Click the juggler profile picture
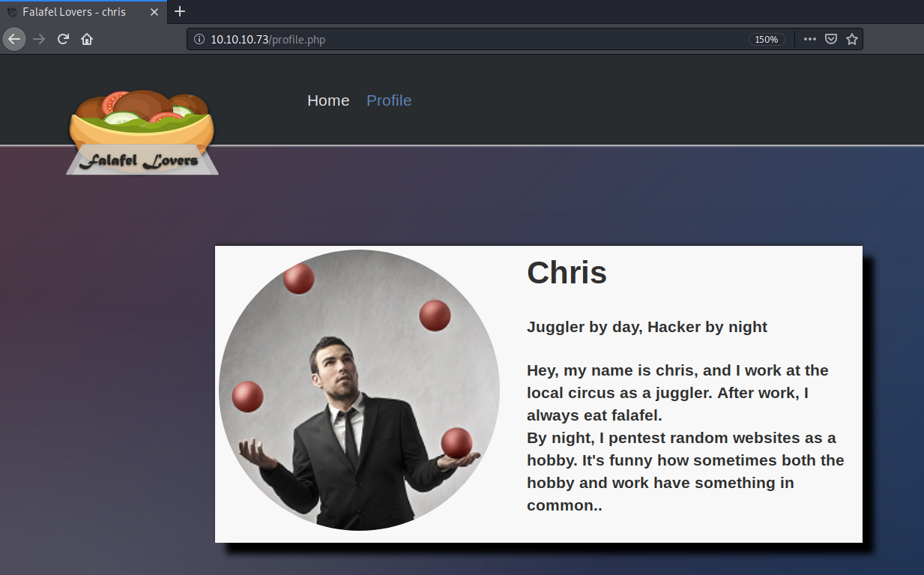This screenshot has width=924, height=575. click(x=359, y=390)
